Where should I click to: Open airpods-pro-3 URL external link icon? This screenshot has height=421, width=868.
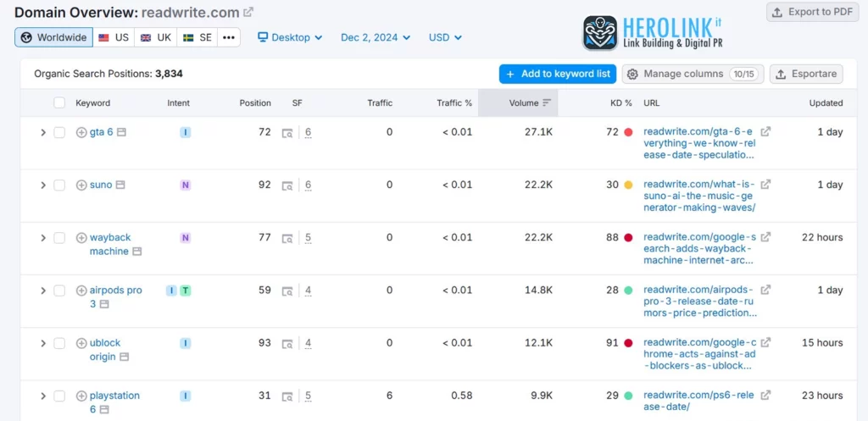[x=765, y=290]
